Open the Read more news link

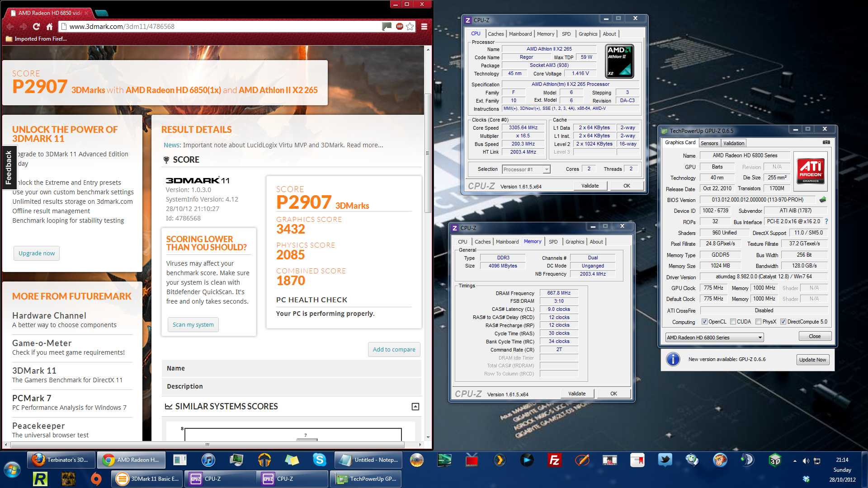coord(364,145)
